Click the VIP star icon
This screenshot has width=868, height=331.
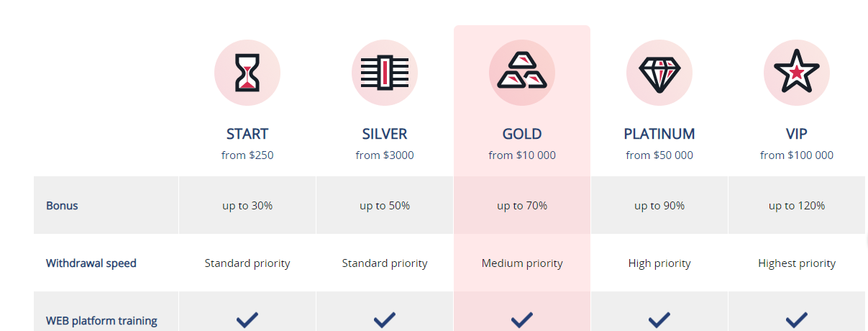coord(797,73)
